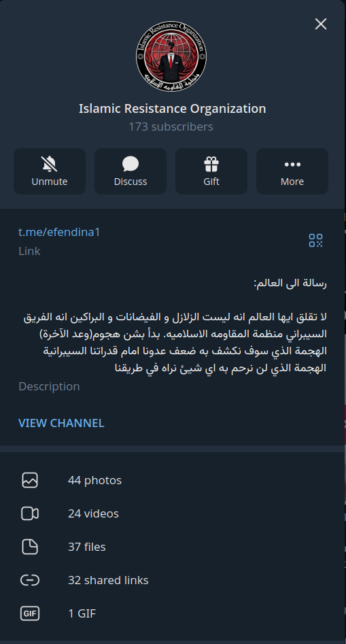
Task: Open the More three-dots menu
Action: (x=292, y=165)
